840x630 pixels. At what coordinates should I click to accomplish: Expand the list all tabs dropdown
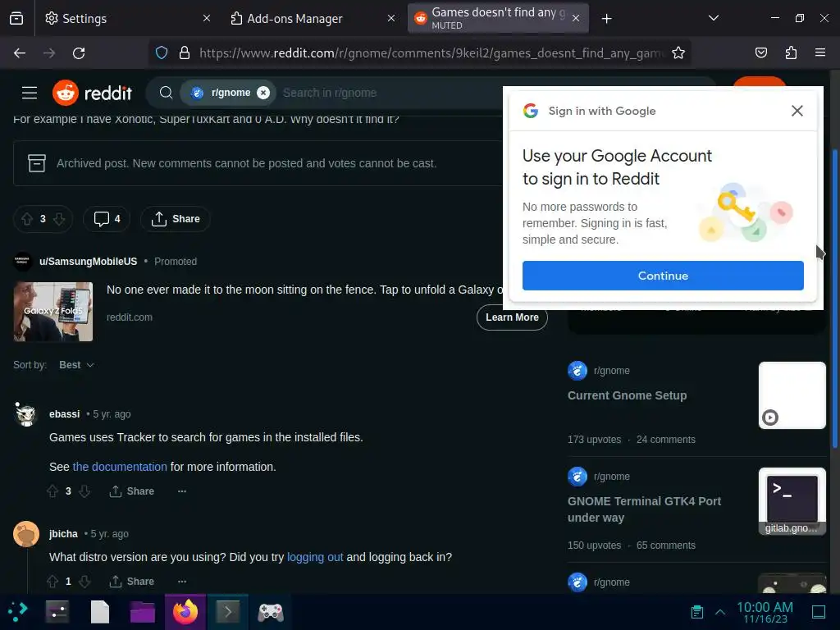(x=714, y=18)
